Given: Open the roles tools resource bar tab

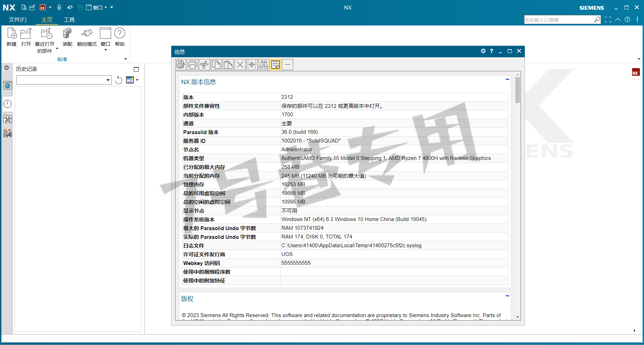Looking at the screenshot, I should pyautogui.click(x=8, y=119).
